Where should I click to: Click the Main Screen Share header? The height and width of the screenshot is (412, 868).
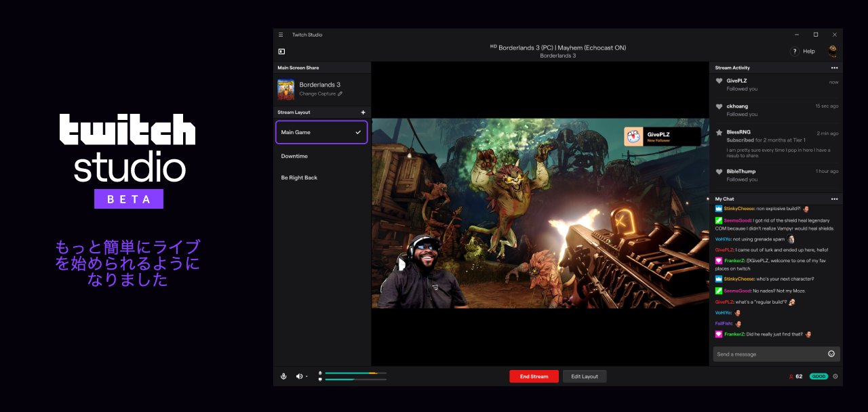pyautogui.click(x=298, y=68)
